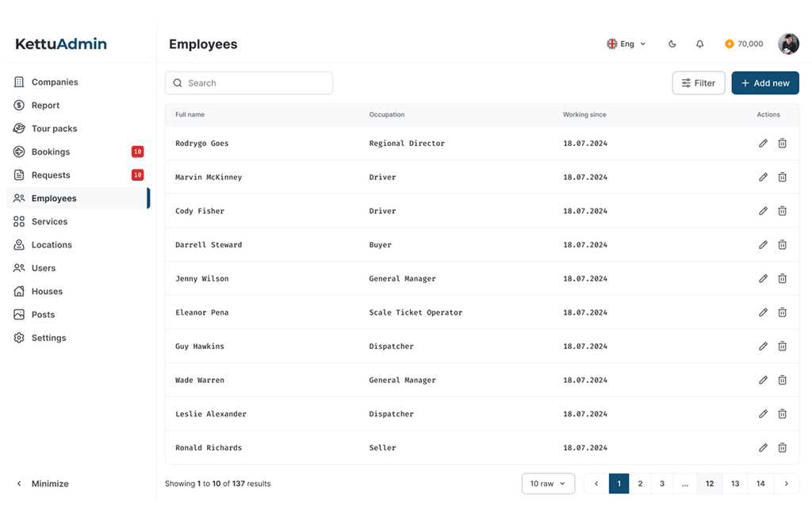
Task: Open the Eng language dropdown
Action: (626, 44)
